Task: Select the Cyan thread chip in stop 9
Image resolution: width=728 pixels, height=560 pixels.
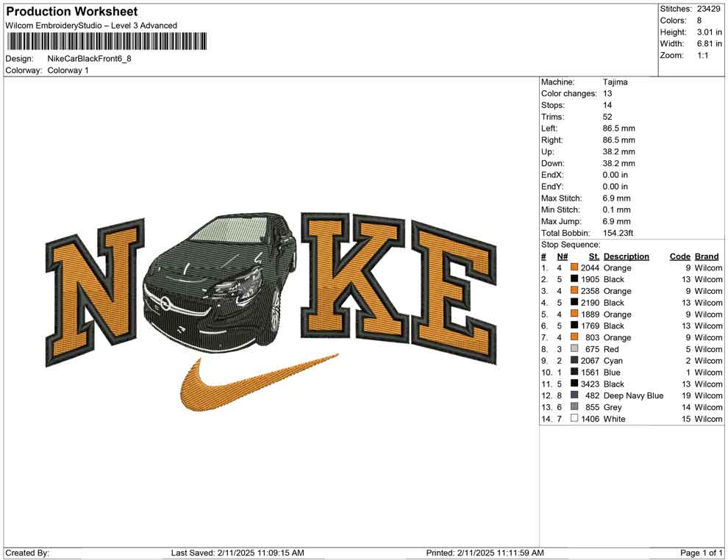Action: point(574,361)
